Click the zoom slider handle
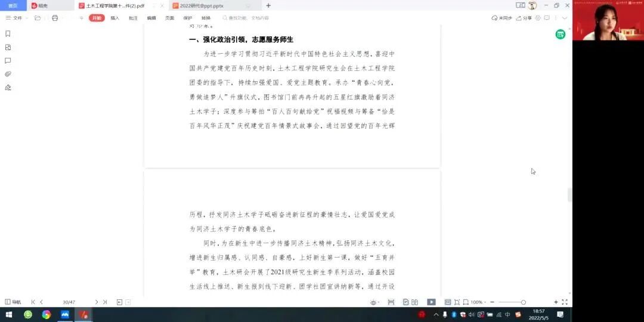Image resolution: width=644 pixels, height=322 pixels. 524,302
